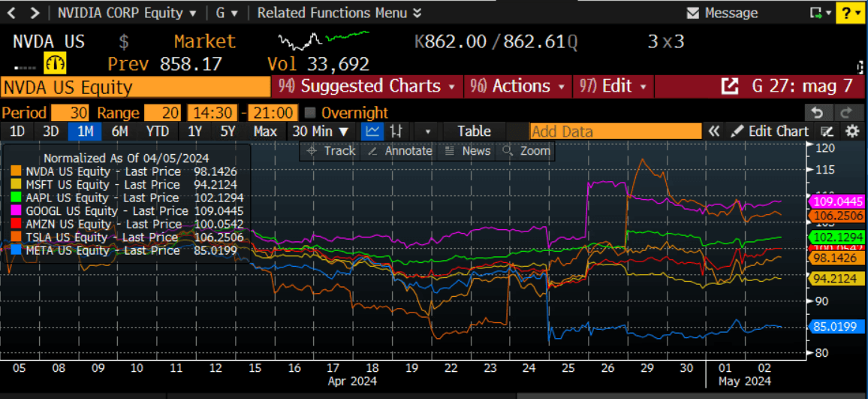868x399 pixels.
Task: Click the Add Data input field
Action: (x=615, y=131)
